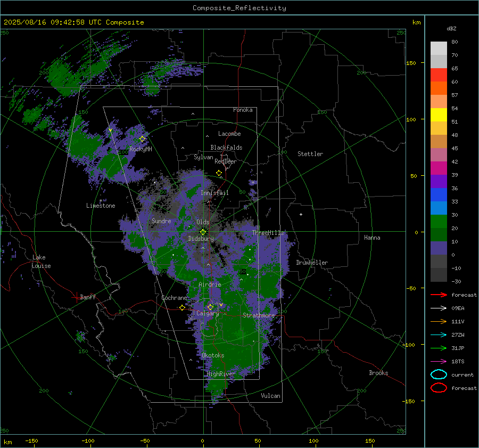Click the white 09EA arrow in legend

pyautogui.click(x=439, y=308)
